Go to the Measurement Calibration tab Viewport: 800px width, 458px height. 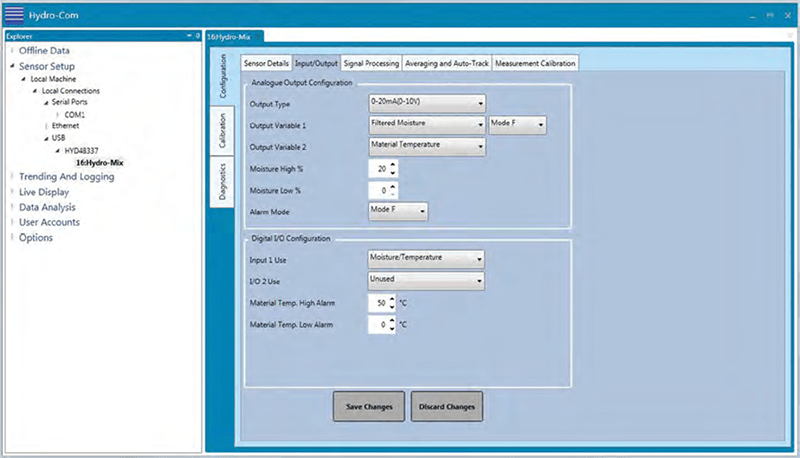tap(535, 63)
